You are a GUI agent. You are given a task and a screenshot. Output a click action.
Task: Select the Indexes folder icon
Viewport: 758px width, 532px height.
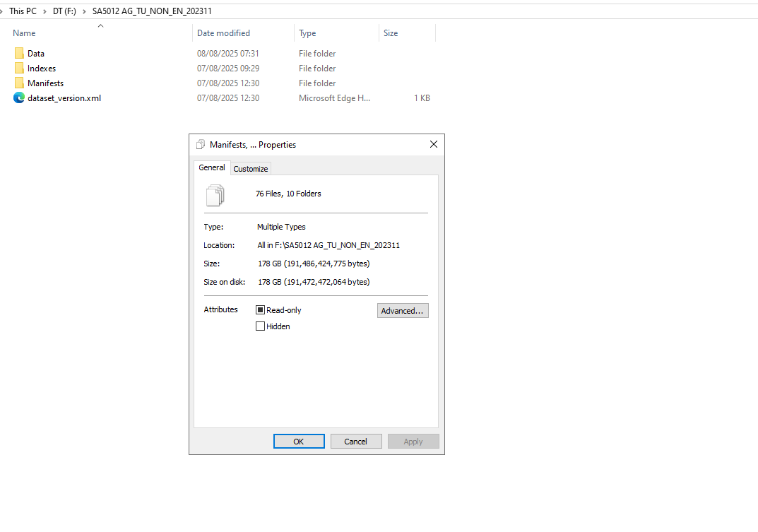[x=19, y=69]
